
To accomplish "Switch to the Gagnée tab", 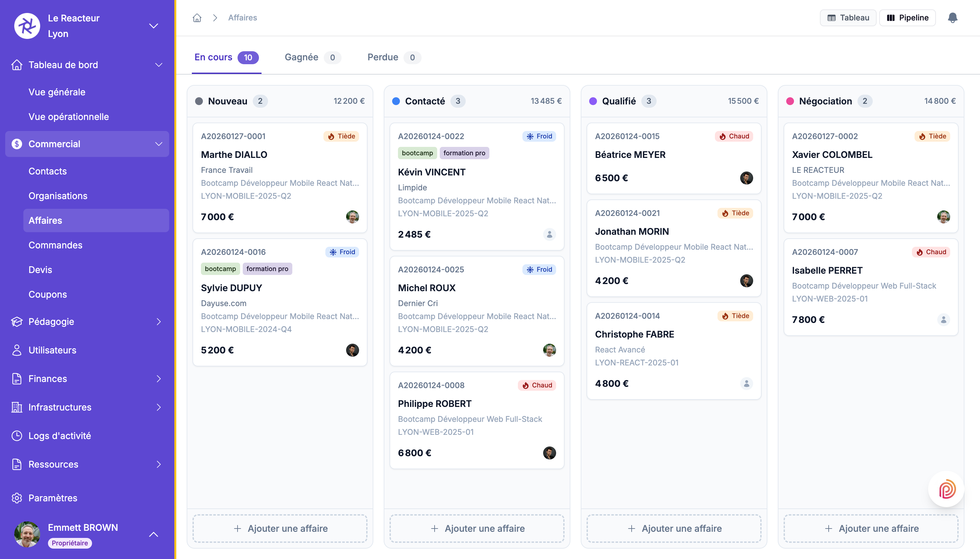I will point(302,57).
